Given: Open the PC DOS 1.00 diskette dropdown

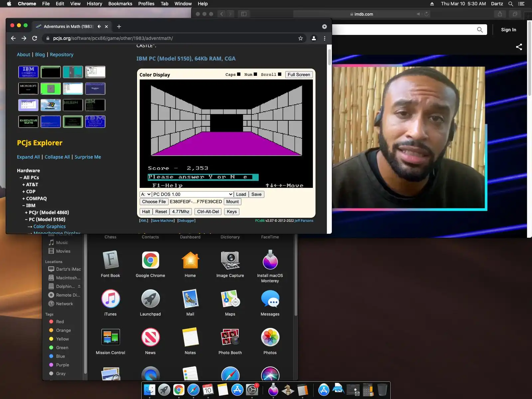Looking at the screenshot, I should coord(193,194).
